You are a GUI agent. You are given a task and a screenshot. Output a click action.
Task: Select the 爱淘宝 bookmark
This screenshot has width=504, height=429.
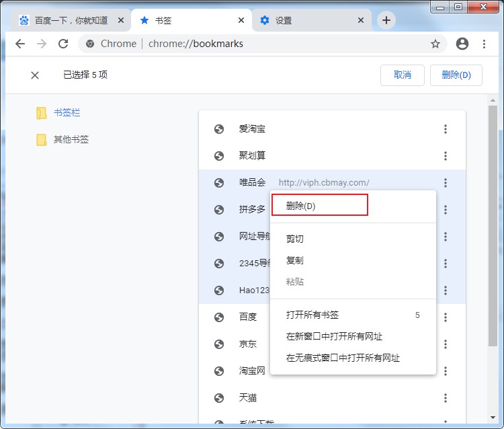(x=333, y=129)
